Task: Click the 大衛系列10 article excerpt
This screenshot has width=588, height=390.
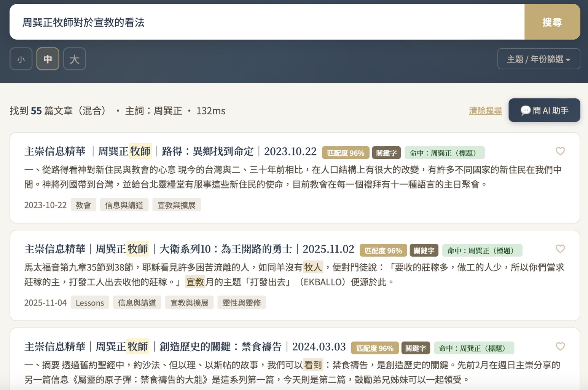Action: (x=294, y=275)
